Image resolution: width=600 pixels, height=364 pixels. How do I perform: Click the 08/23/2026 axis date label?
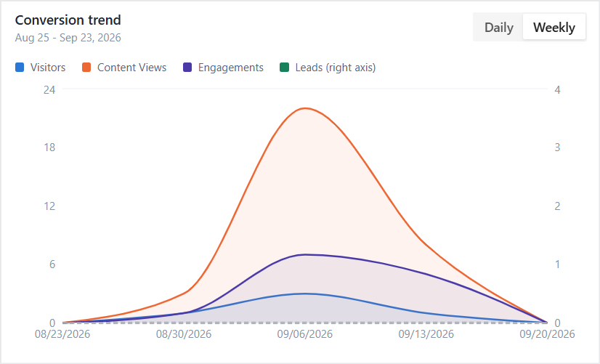point(62,334)
